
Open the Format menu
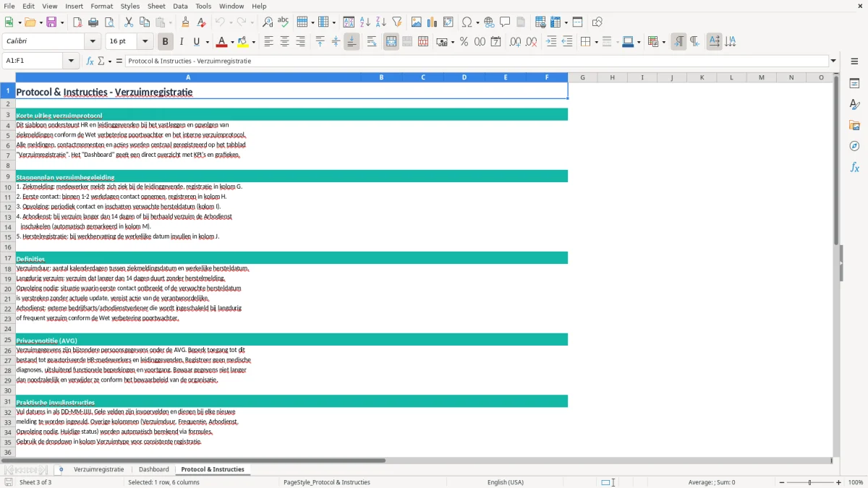tap(102, 6)
